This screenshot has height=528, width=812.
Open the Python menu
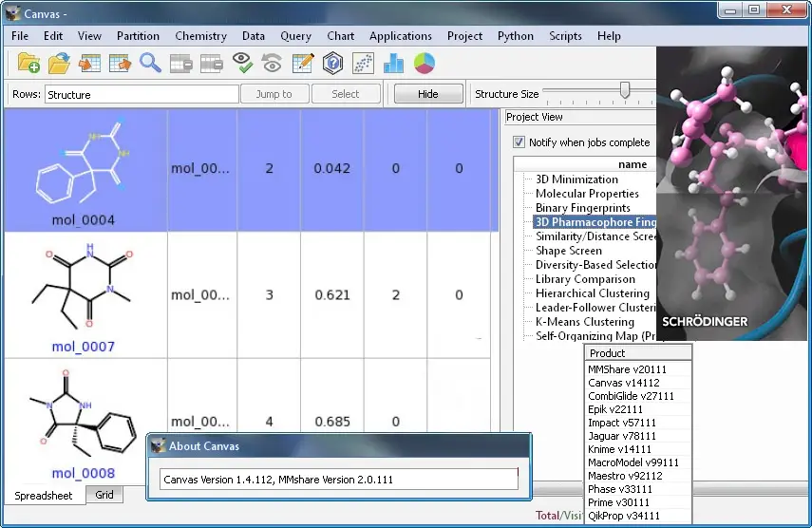coord(516,36)
